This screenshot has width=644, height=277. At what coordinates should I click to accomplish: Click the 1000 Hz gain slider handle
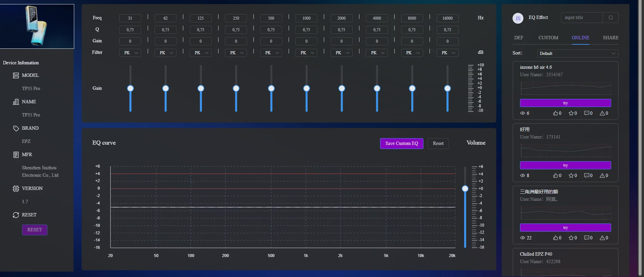pyautogui.click(x=307, y=88)
